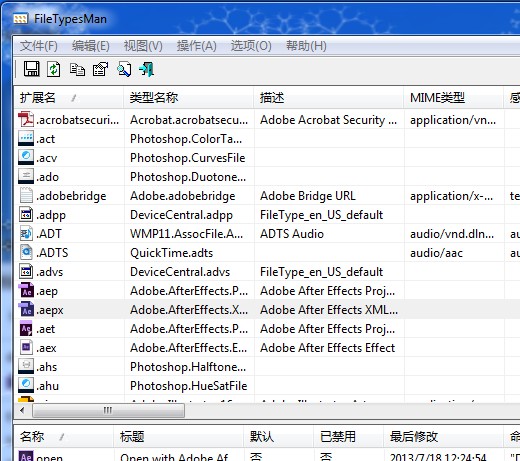Screen dimensions: 520x461
Task: Open the 选项(O) menu
Action: point(251,46)
